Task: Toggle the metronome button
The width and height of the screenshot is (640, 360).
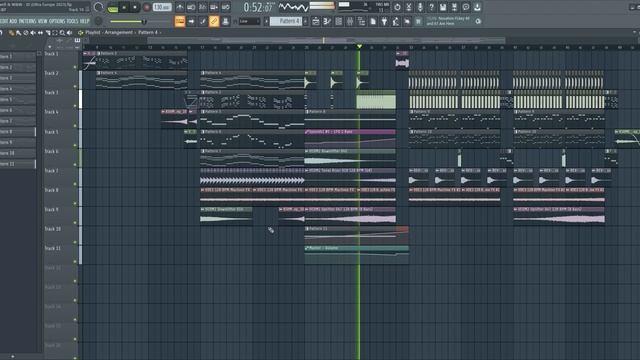Action: [180, 7]
